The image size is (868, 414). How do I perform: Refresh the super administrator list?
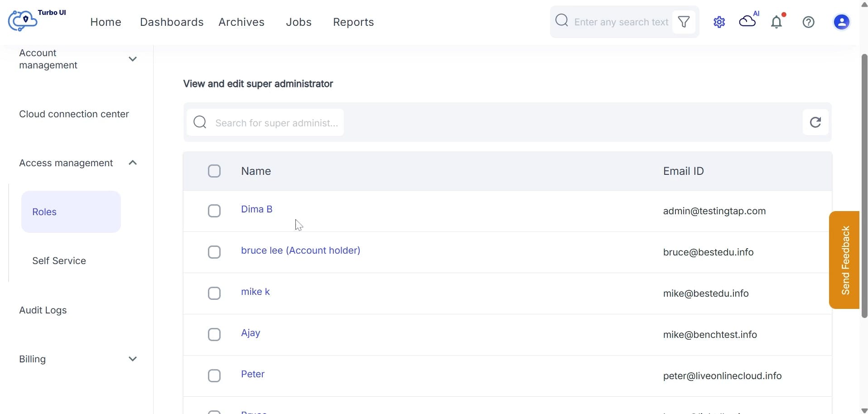point(815,122)
